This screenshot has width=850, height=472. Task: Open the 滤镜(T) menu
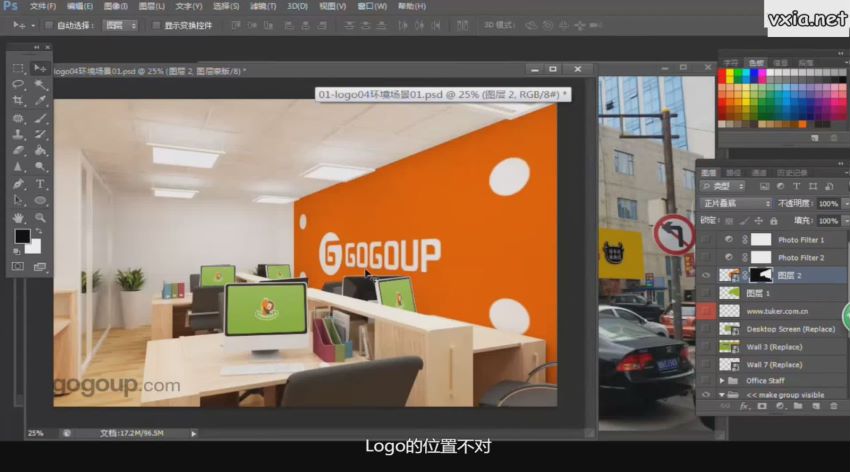point(263,7)
